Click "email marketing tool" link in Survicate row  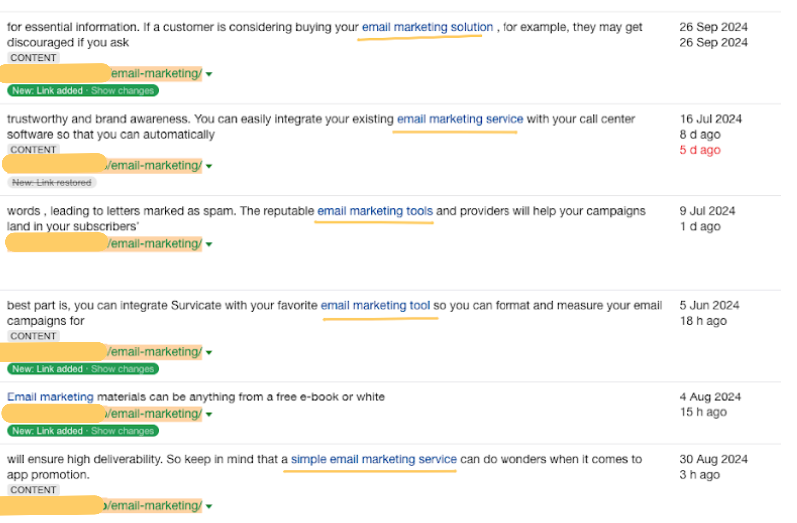[376, 305]
